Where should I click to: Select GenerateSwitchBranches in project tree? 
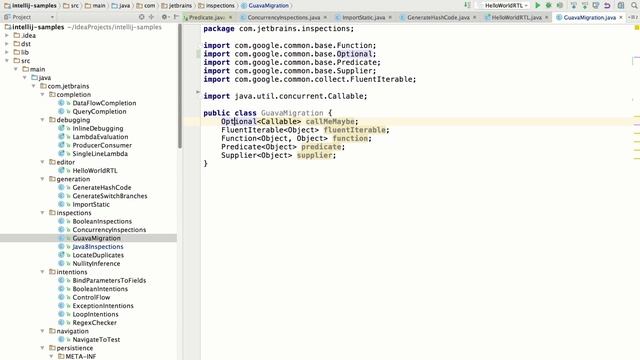110,196
